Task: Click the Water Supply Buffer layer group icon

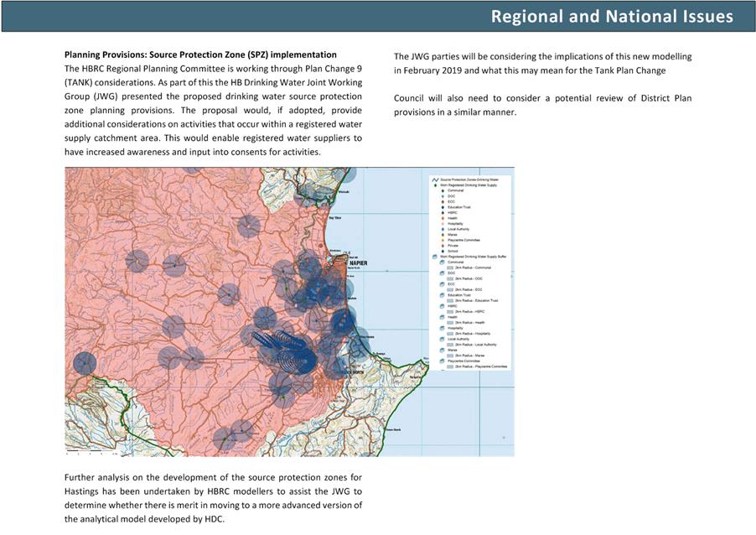Action: click(435, 257)
